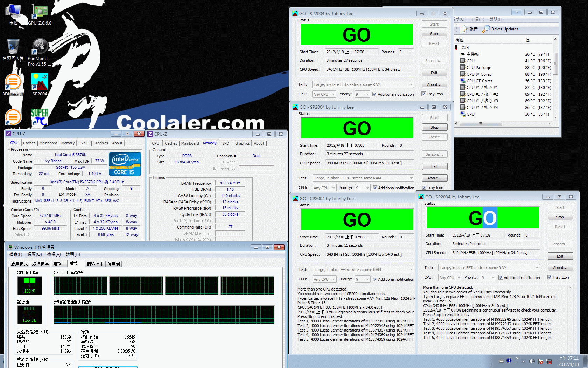Open Priority dropdown in 27-seconds SP2004 window
Screen dimensions: 588x368
point(362,94)
